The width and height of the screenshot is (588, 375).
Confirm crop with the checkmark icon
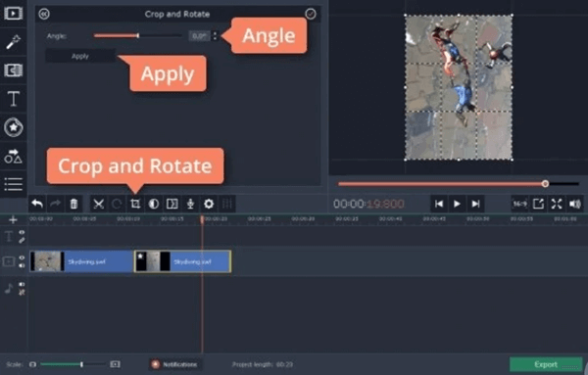click(311, 14)
